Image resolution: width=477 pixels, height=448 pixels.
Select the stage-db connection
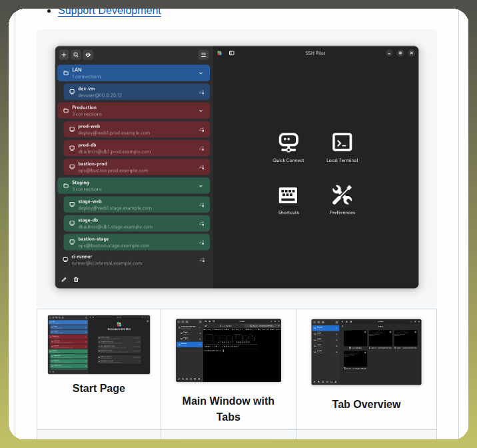pyautogui.click(x=137, y=223)
